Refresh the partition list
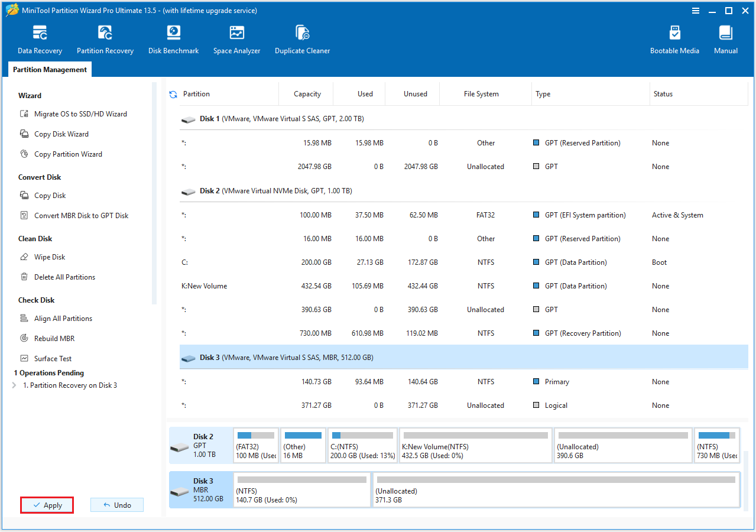756x532 pixels. click(x=172, y=93)
